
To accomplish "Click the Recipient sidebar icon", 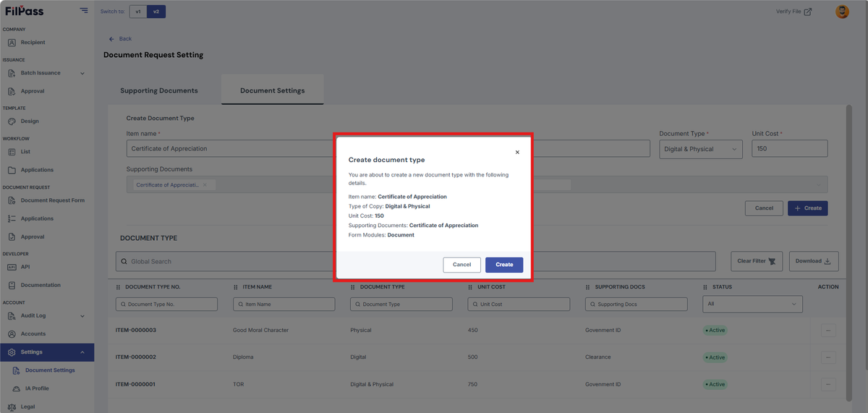I will 12,43.
